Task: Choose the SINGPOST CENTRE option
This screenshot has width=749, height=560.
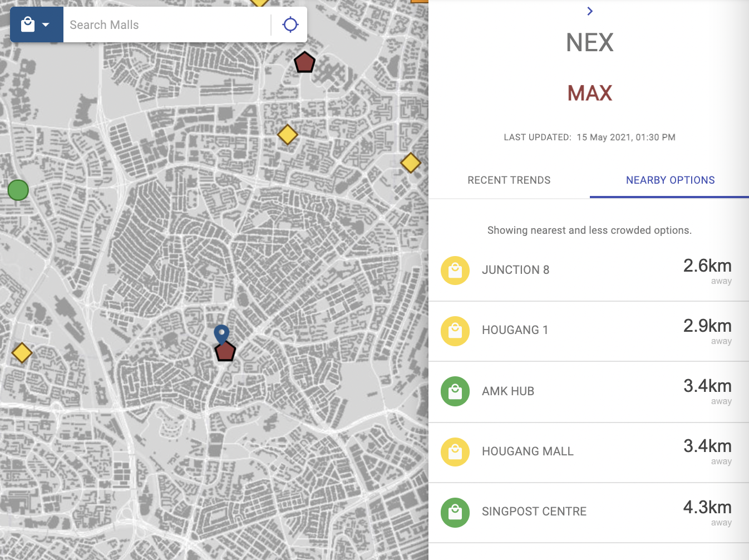Action: tap(589, 513)
